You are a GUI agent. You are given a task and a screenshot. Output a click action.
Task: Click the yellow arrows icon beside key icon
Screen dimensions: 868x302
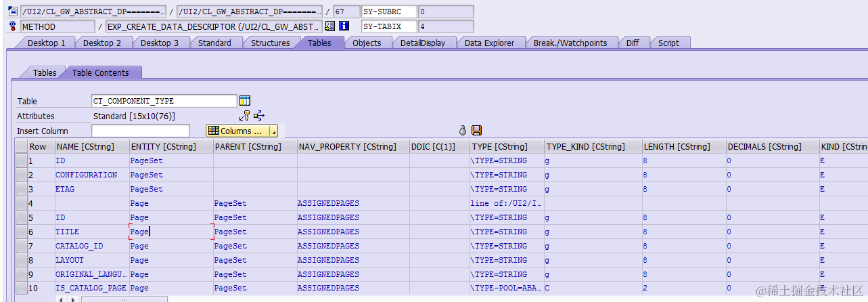(x=259, y=116)
